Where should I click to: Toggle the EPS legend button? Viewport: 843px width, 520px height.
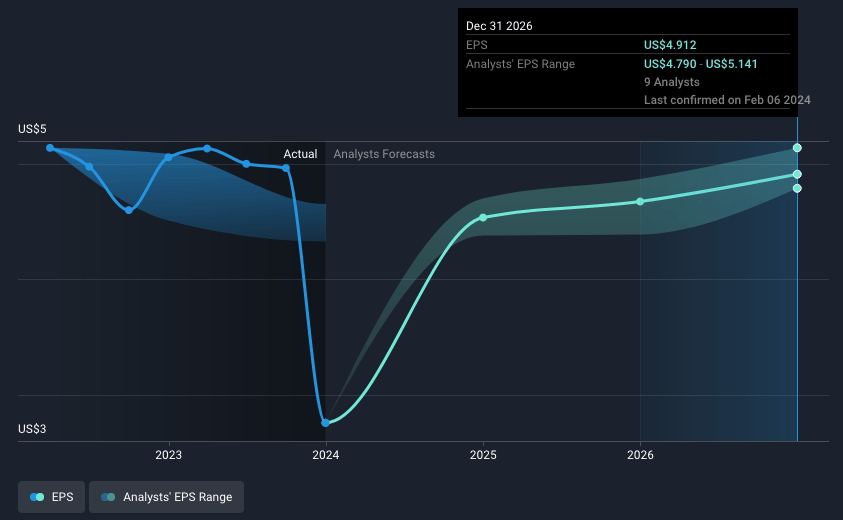pos(51,497)
